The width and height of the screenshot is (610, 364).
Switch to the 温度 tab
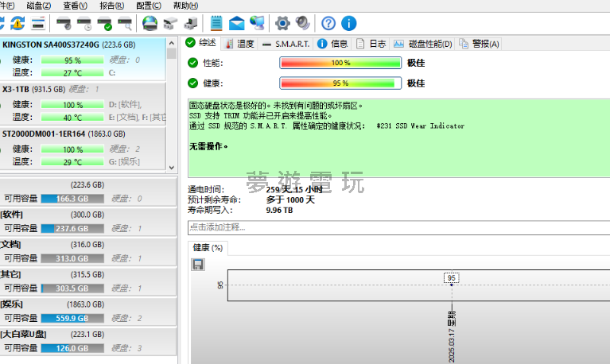click(x=240, y=44)
